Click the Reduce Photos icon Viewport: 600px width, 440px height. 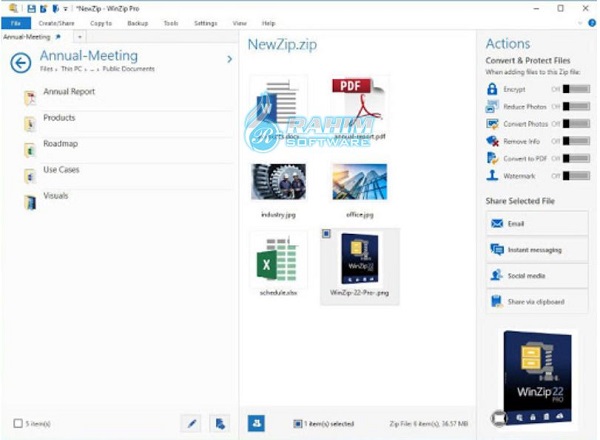tap(492, 106)
